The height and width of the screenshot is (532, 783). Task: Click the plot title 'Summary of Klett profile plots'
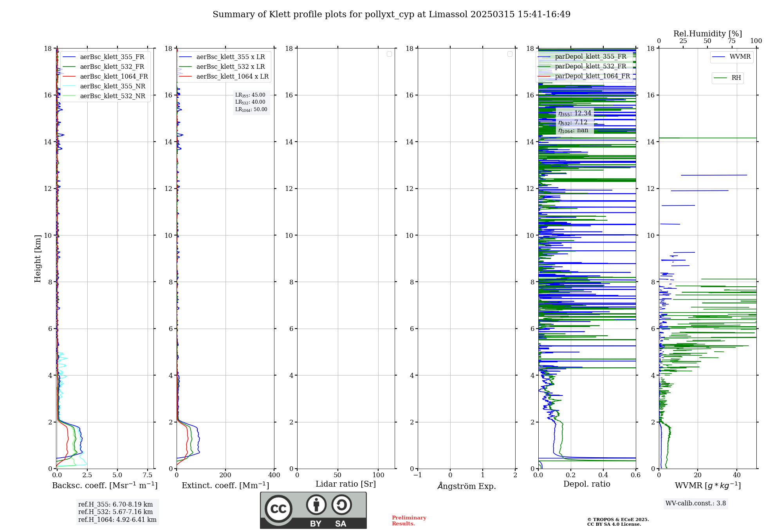[391, 14]
